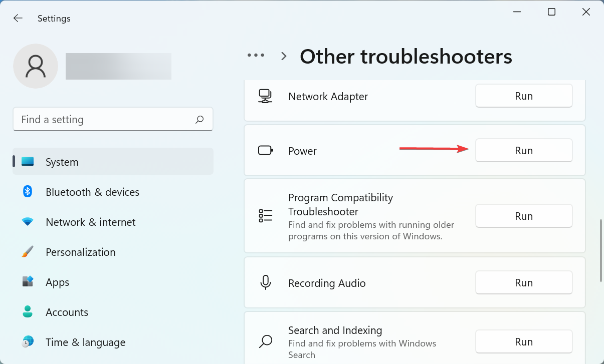Click the user profile avatar

(36, 66)
